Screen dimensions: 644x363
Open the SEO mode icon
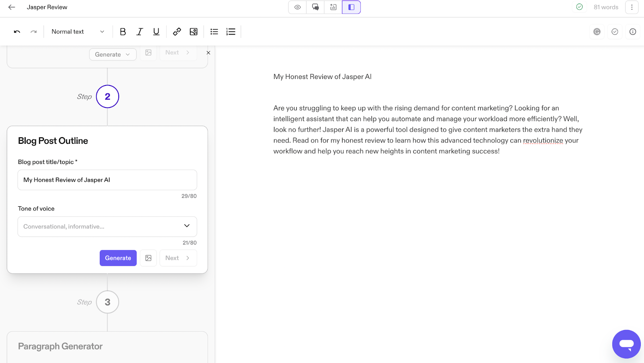333,7
